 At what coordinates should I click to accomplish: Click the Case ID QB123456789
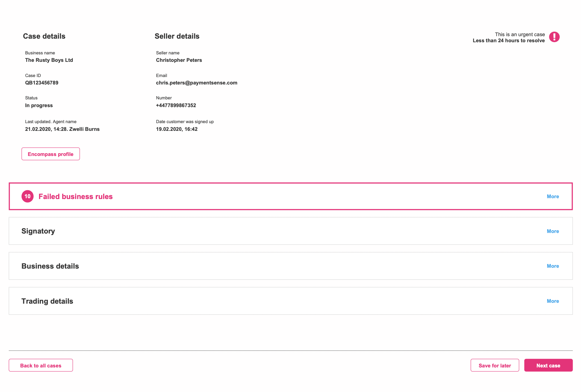tap(42, 83)
